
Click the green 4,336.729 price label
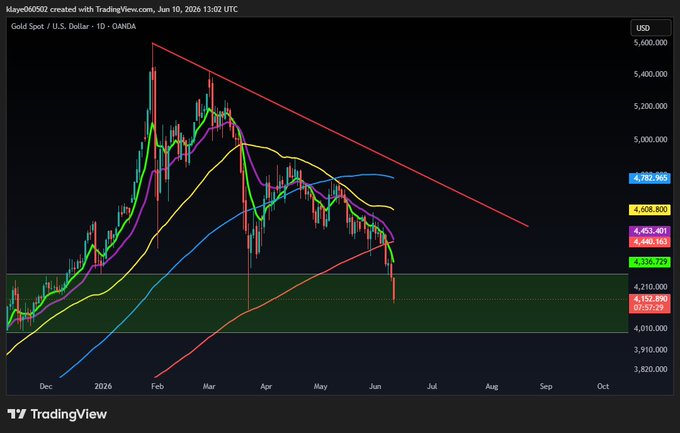click(x=650, y=262)
